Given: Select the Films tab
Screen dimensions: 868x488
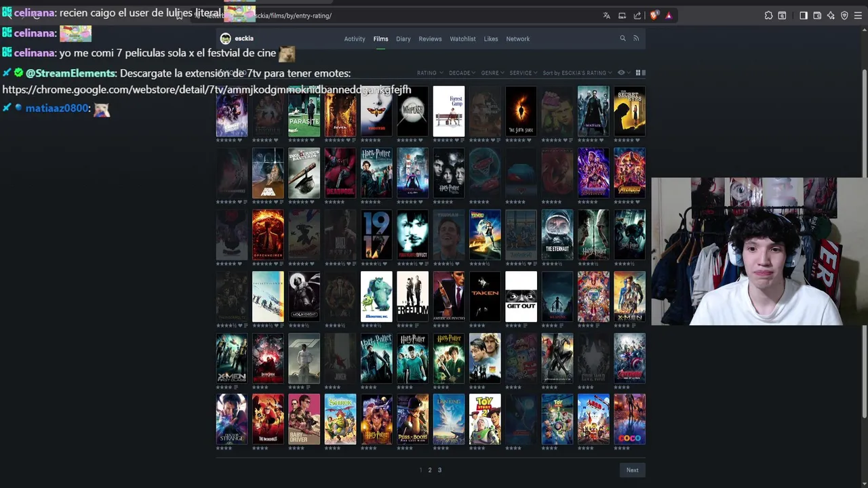Looking at the screenshot, I should (380, 39).
